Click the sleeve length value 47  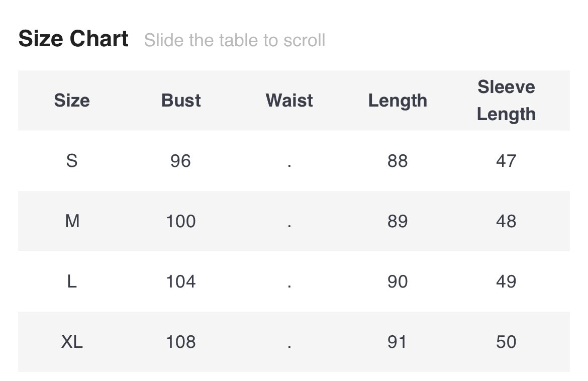[506, 161]
